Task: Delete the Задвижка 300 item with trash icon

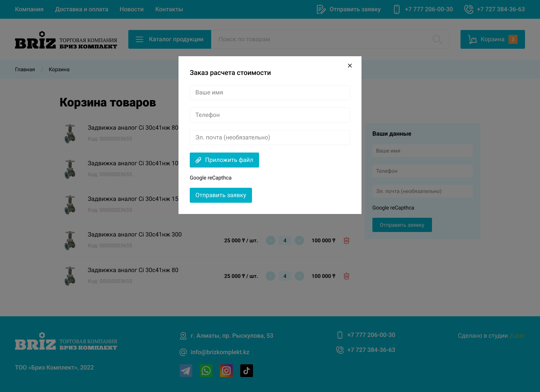Action: coord(346,241)
